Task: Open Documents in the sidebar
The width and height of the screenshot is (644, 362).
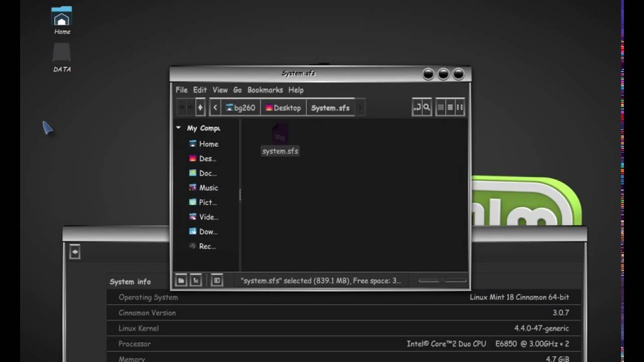Action: tap(203, 173)
